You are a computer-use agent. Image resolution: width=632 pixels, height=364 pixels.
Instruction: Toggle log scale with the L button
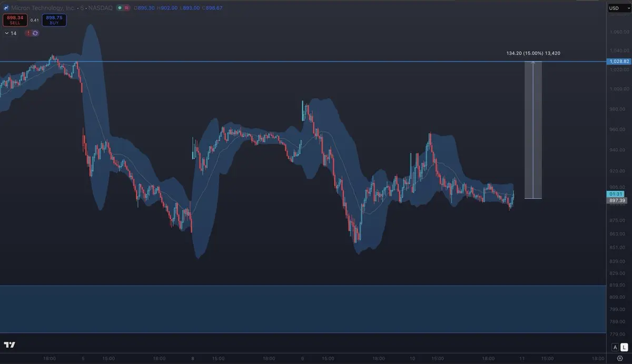(x=624, y=347)
